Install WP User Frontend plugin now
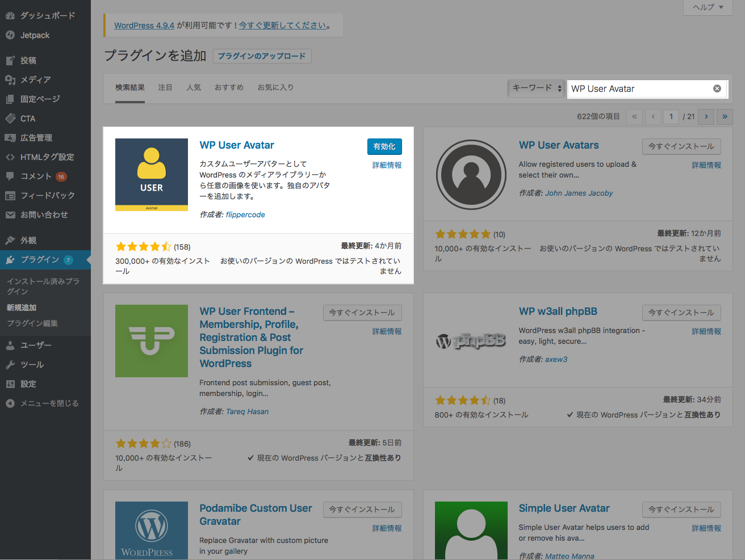Image resolution: width=745 pixels, height=560 pixels. (x=362, y=313)
